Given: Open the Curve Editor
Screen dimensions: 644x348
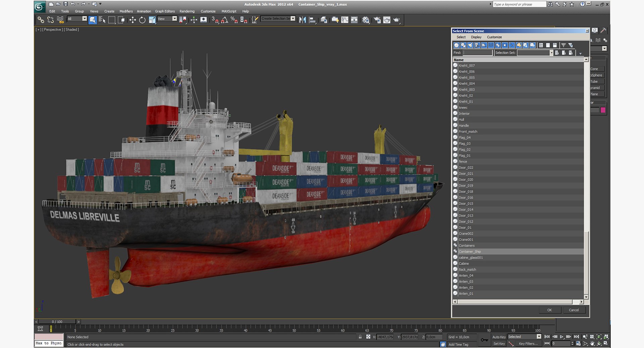Looking at the screenshot, I should (x=344, y=20).
